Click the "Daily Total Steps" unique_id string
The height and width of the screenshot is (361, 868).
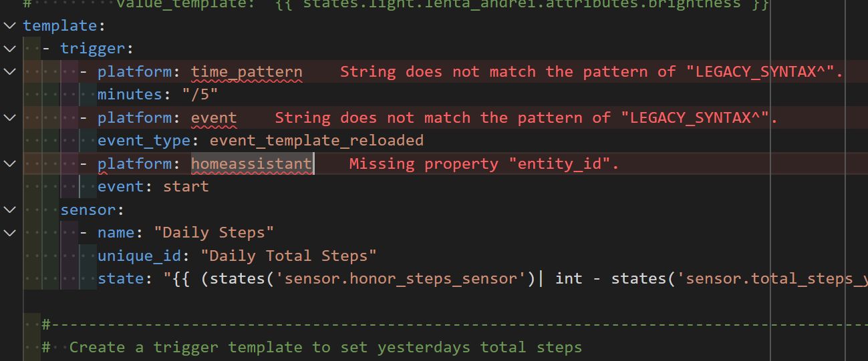click(x=289, y=256)
